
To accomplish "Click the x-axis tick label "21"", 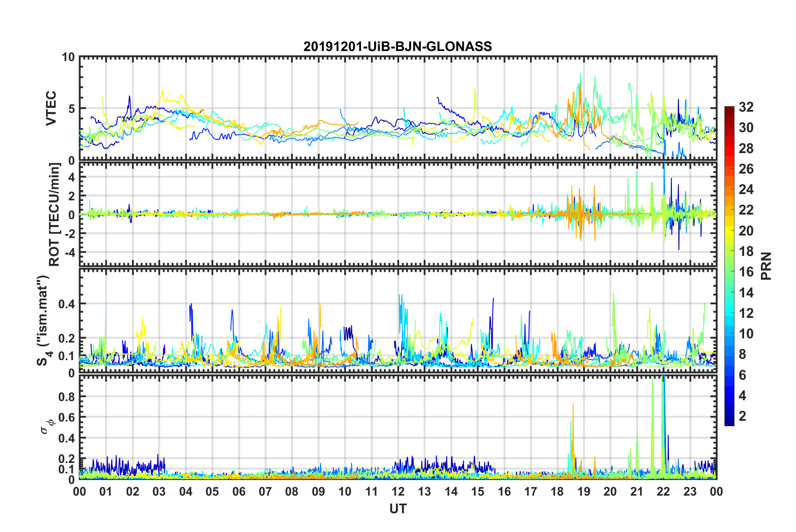I will point(637,491).
